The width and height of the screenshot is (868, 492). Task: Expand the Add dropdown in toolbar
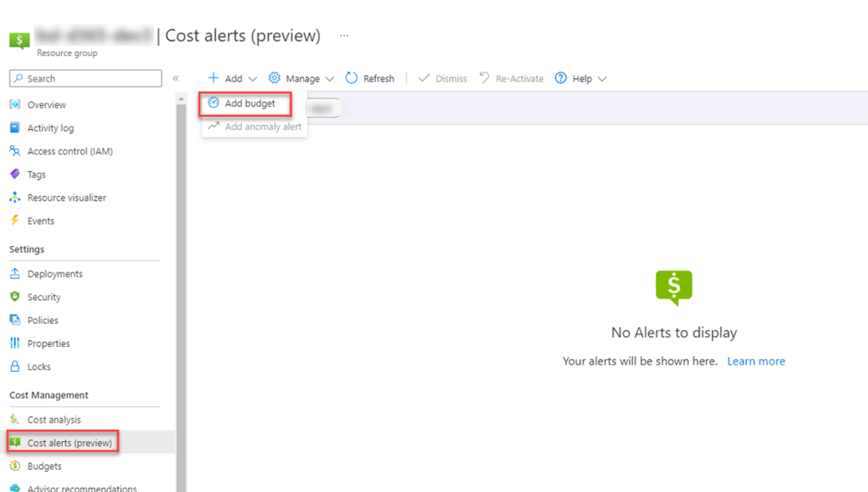pyautogui.click(x=232, y=79)
